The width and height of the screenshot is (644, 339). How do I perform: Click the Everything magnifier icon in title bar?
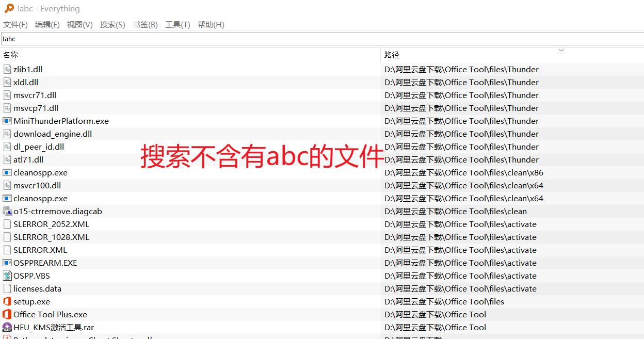point(9,8)
